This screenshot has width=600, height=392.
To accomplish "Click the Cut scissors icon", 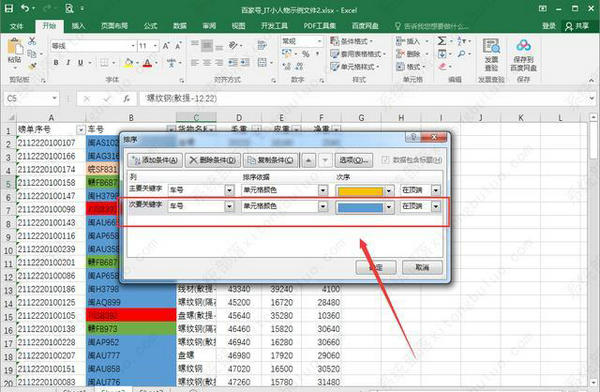I will [x=32, y=41].
